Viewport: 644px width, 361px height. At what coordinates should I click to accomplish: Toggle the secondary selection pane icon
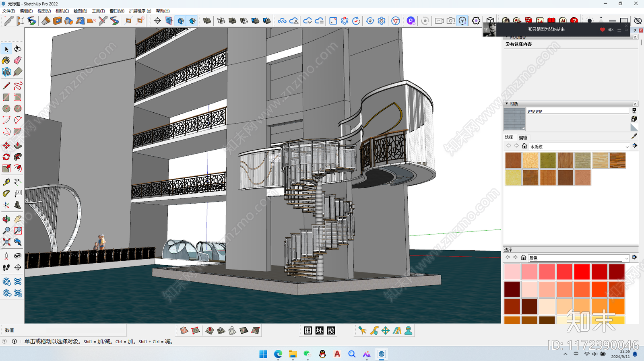pos(634,110)
